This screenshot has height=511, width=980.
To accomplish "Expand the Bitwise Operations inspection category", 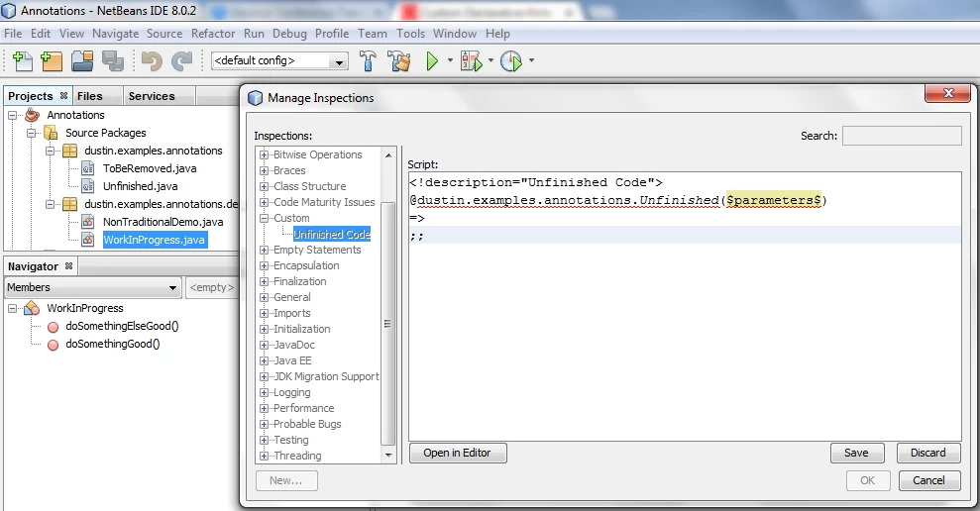I will pyautogui.click(x=264, y=154).
